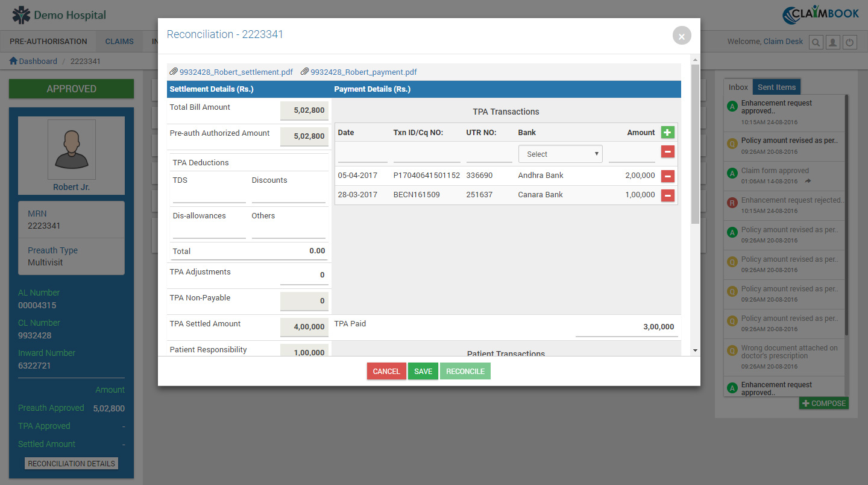Switch to the Sent Items tab
868x485 pixels.
776,86
